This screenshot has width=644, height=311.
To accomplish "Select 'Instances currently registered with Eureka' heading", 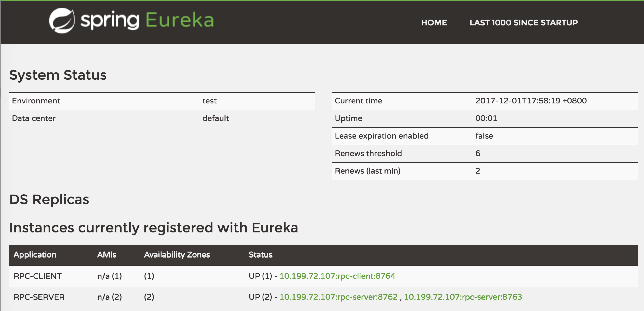I will [154, 228].
